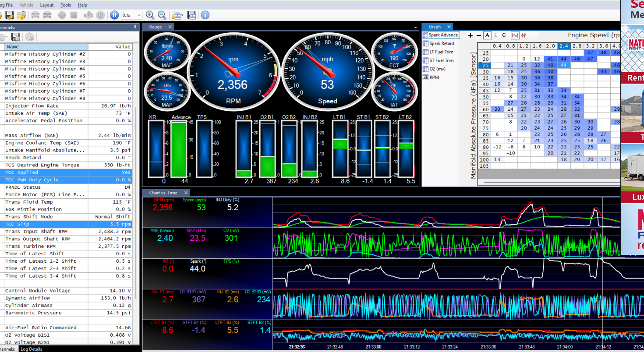Click the engine diagnostics icon
644x352 pixels.
pyautogui.click(x=88, y=15)
